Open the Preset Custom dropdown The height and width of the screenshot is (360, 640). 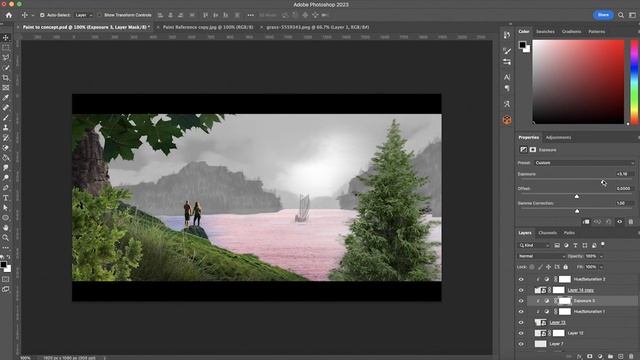coord(584,163)
